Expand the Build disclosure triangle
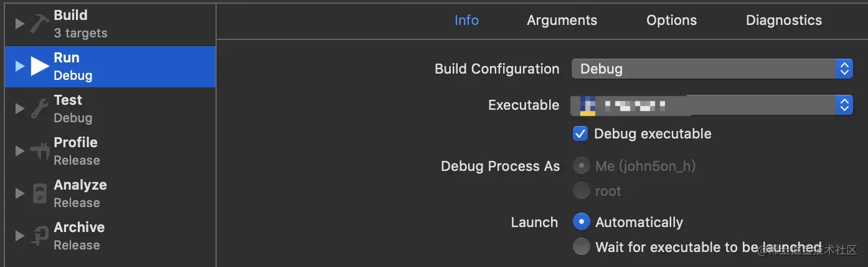The height and width of the screenshot is (267, 868). [x=19, y=24]
